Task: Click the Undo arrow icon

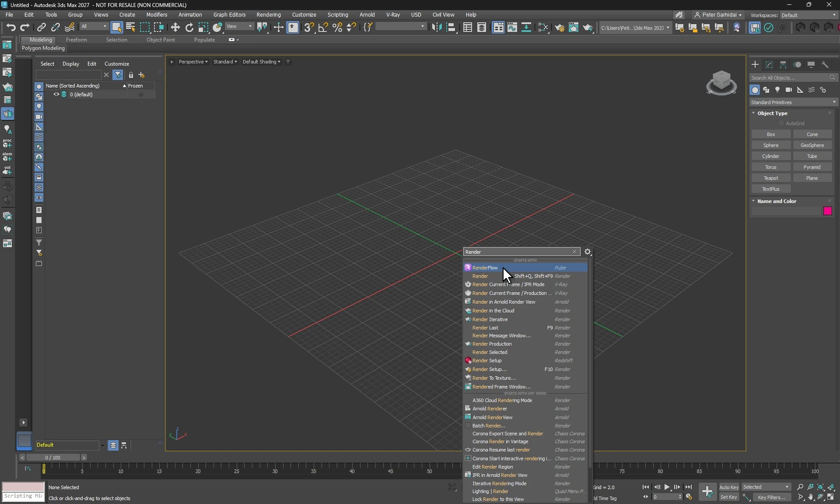Action: (10, 28)
